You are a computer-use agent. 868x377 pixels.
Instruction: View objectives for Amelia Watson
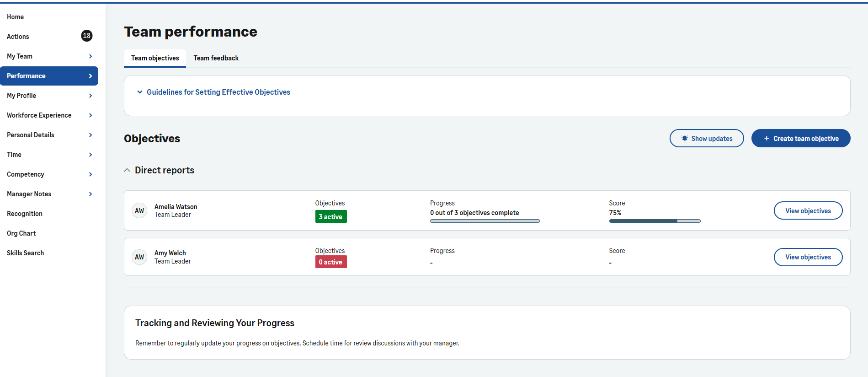(x=808, y=210)
